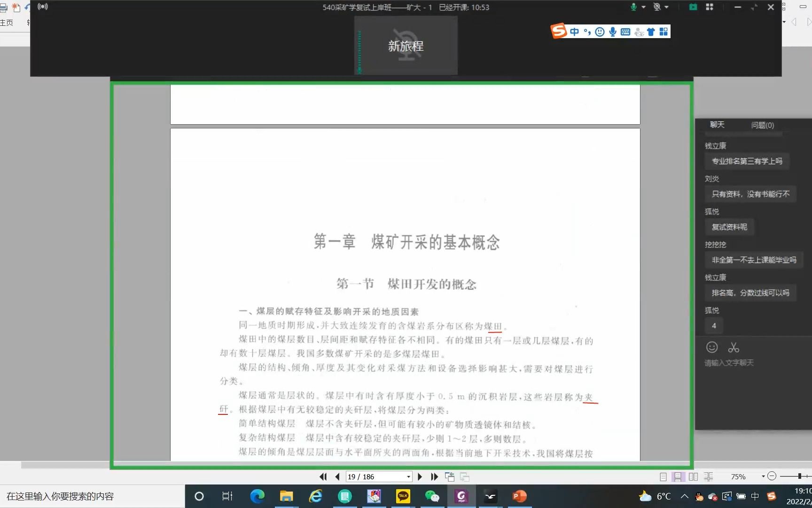Click the greyed next view icon
Viewport: 812px width, 508px height.
click(x=465, y=476)
